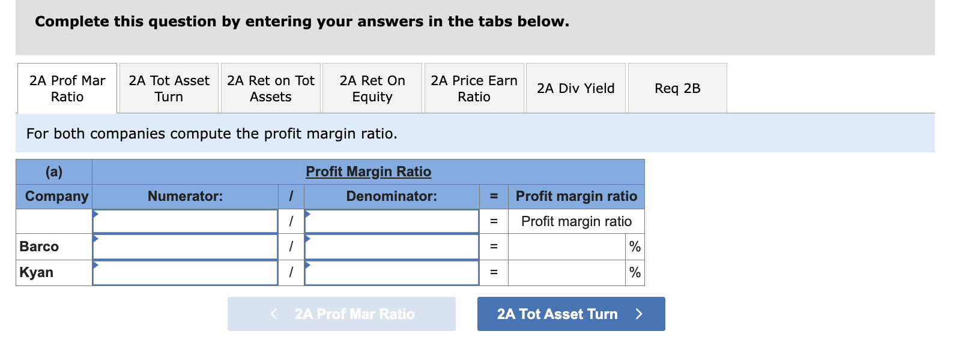Switch to the 2A Tot Asset Turn tab
This screenshot has width=980, height=361.
point(168,88)
